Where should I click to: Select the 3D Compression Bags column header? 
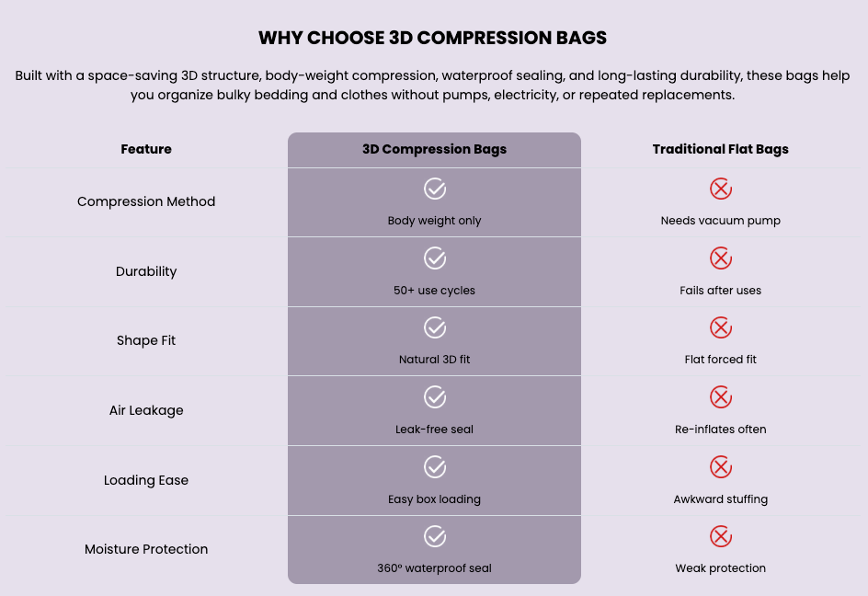(435, 150)
